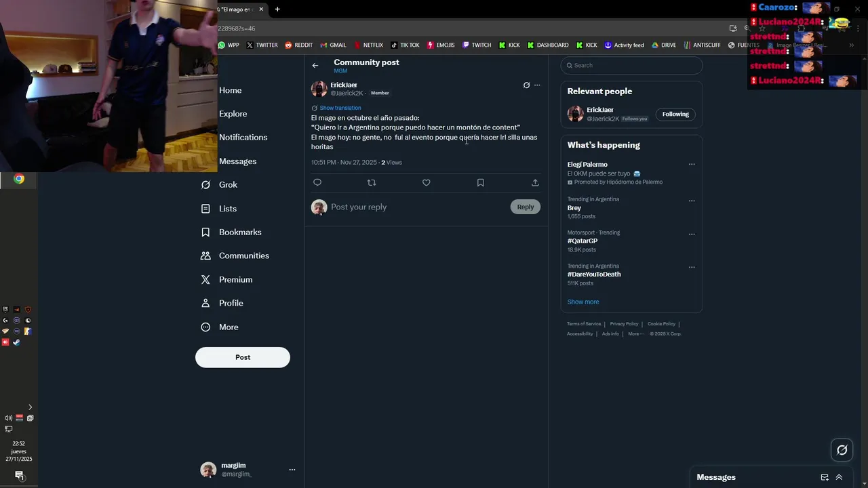Open the TIK TOK bookmark
The height and width of the screenshot is (488, 868).
405,45
